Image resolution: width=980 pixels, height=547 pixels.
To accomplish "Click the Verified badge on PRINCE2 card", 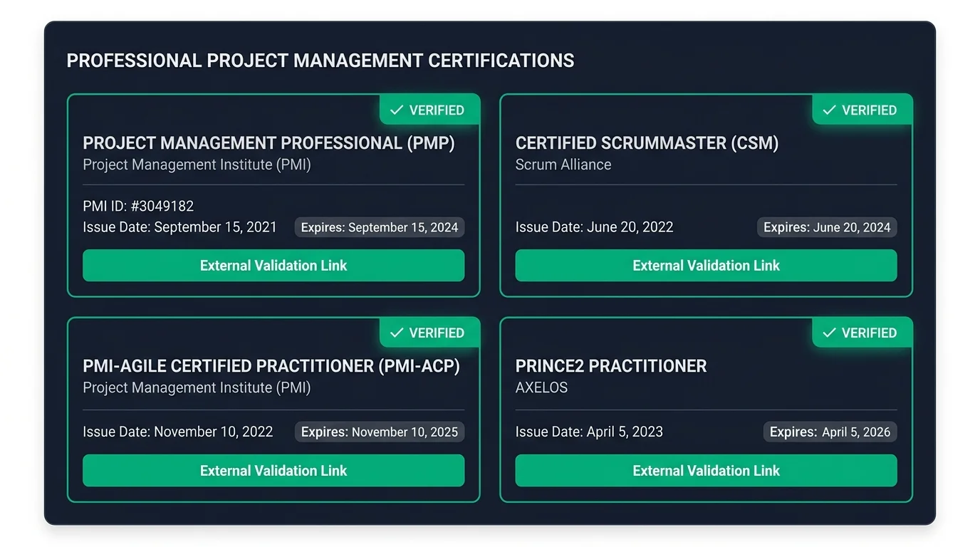I will [862, 333].
